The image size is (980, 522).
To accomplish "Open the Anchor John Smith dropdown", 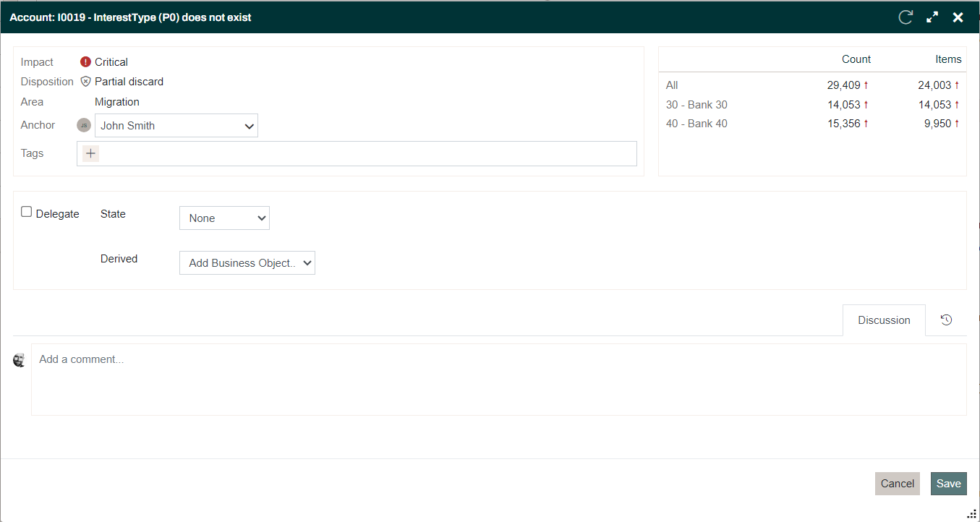I will click(x=176, y=126).
